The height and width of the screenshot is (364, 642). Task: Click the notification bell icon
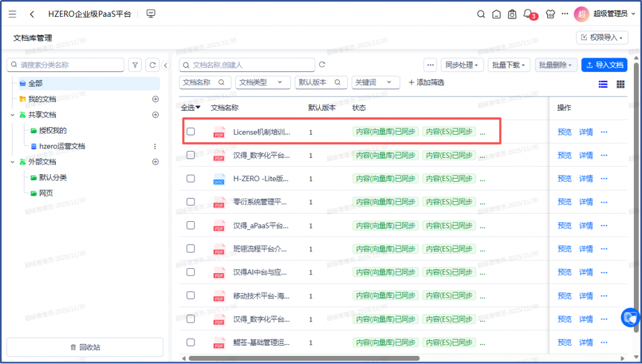(528, 14)
